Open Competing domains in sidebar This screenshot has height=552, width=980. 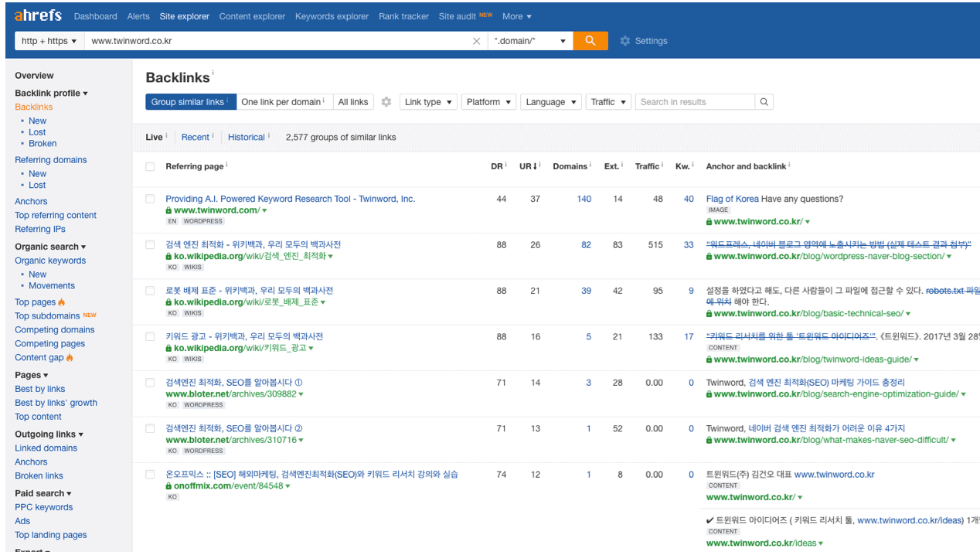coord(55,330)
